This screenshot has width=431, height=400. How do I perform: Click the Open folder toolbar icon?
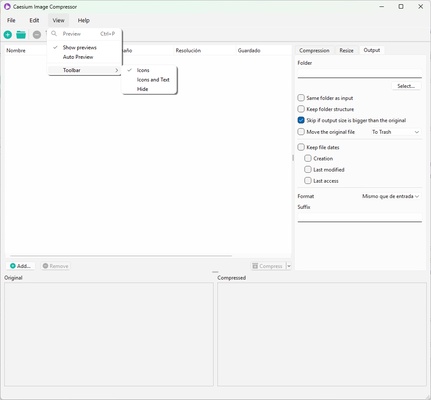point(21,34)
